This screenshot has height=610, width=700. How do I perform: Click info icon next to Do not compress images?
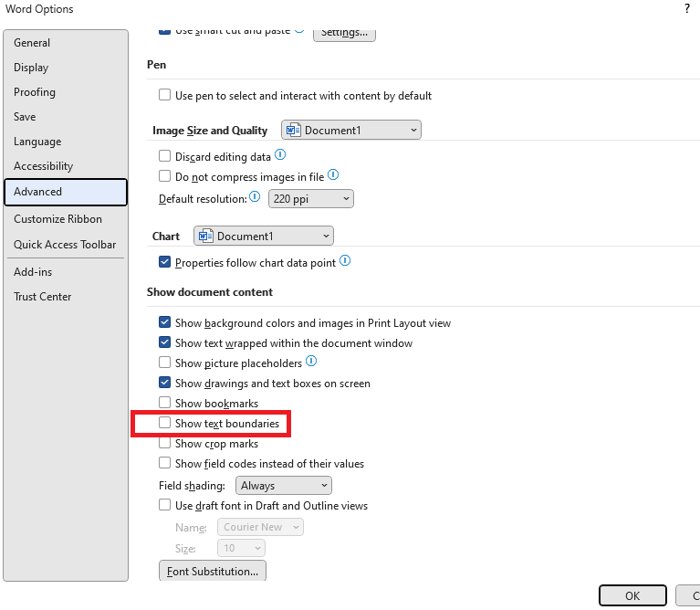click(x=333, y=175)
